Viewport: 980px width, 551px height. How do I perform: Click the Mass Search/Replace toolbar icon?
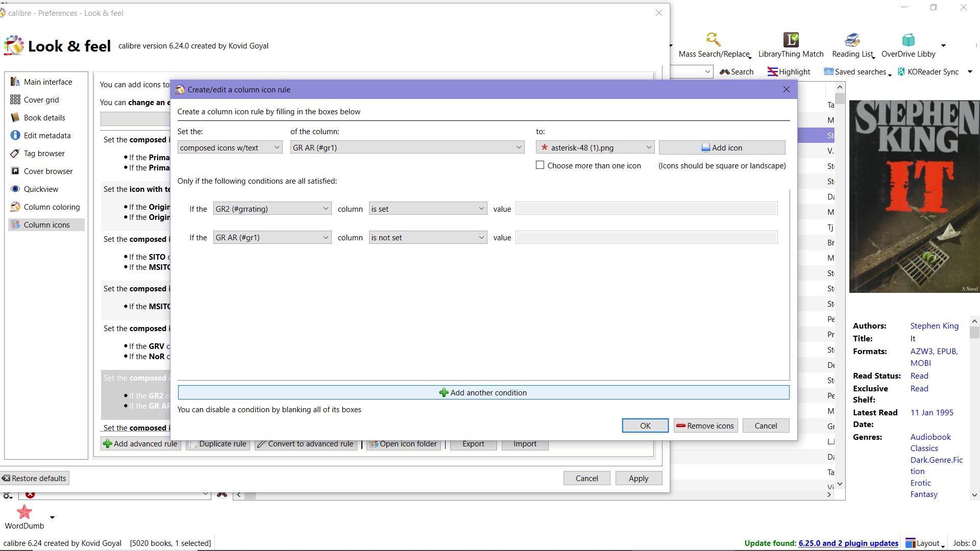[713, 40]
